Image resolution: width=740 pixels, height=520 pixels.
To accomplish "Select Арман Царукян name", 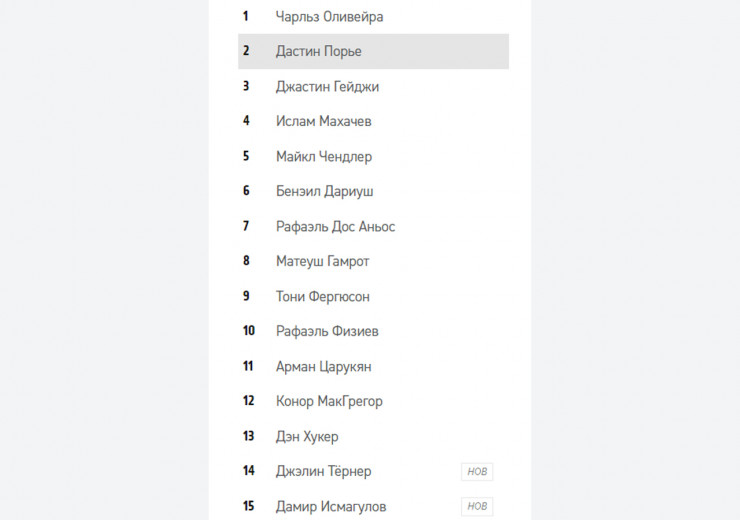I will [x=321, y=367].
